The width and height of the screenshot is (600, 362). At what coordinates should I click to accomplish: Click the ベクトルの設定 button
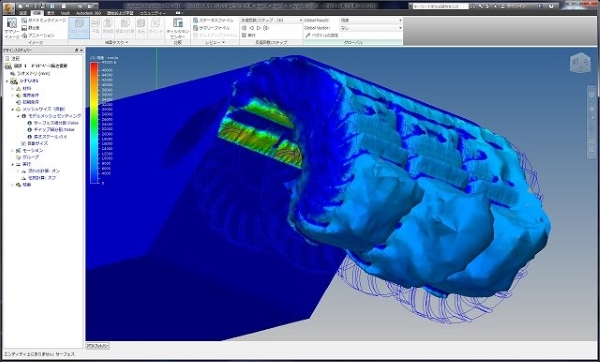pos(321,35)
